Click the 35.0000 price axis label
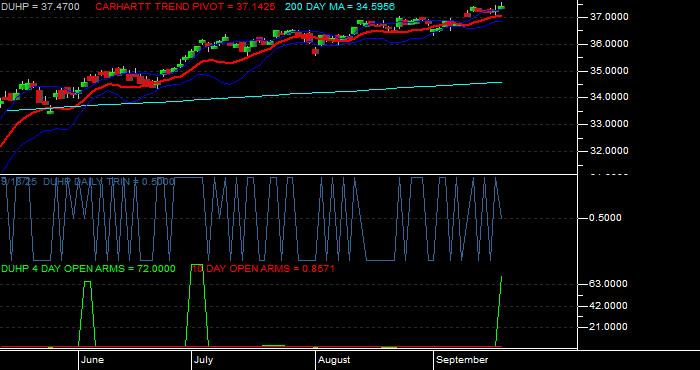This screenshot has height=370, width=700. [x=609, y=71]
